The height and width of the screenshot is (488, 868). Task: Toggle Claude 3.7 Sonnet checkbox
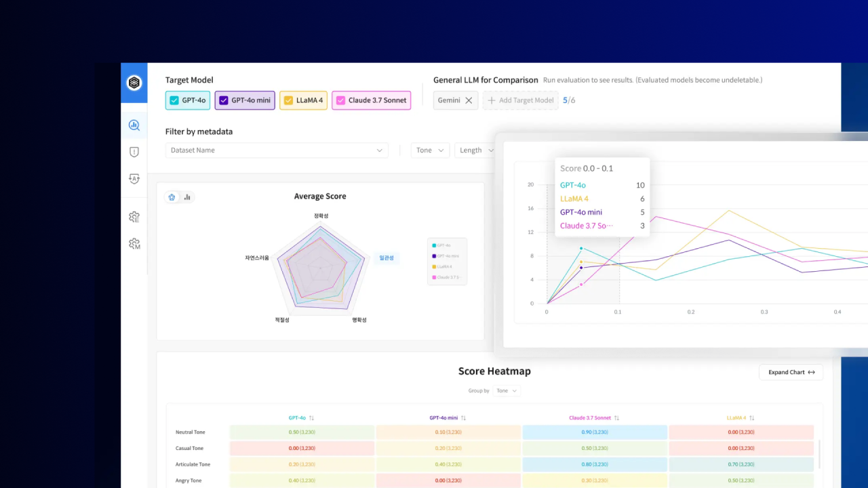click(341, 100)
